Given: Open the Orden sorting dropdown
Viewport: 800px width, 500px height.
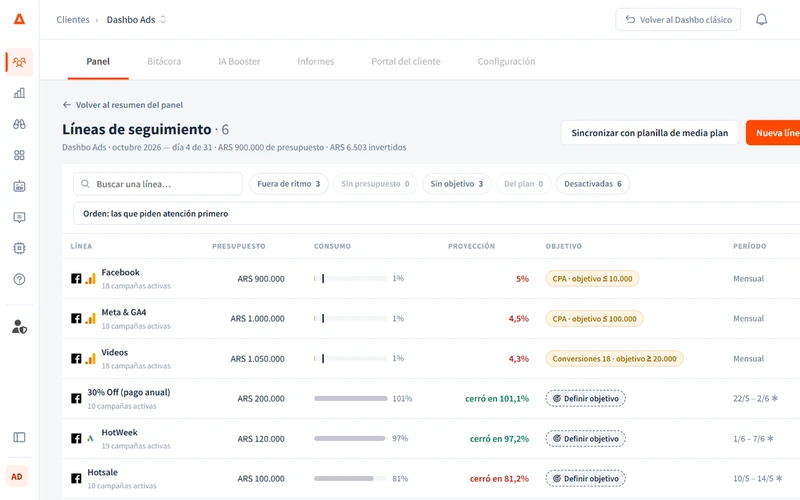Looking at the screenshot, I should tap(436, 214).
